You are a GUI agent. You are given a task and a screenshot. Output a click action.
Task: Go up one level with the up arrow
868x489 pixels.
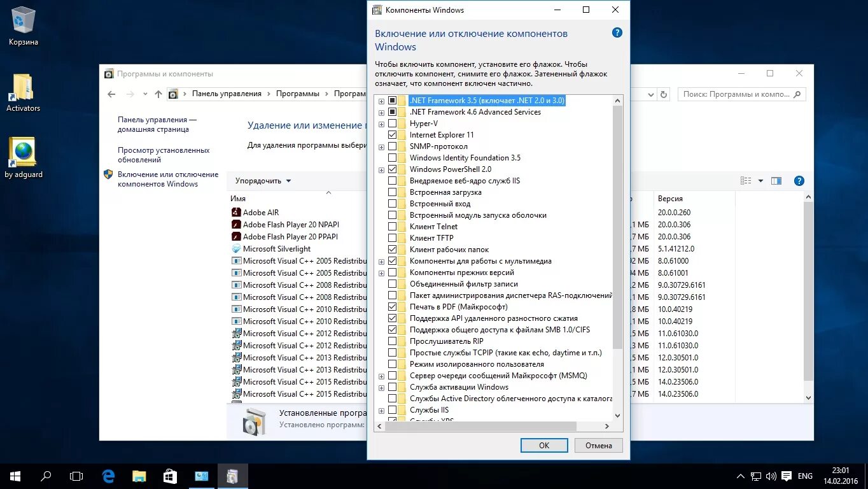158,94
